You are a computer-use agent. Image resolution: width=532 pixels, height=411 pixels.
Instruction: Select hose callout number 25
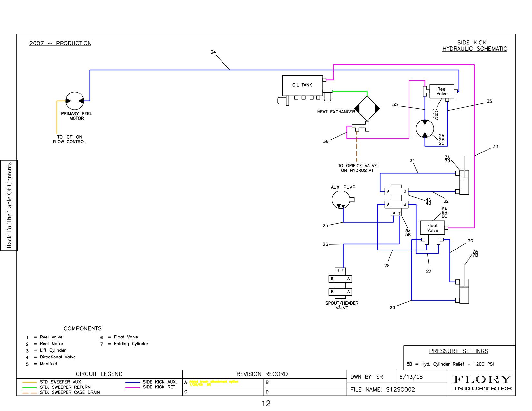pos(325,225)
